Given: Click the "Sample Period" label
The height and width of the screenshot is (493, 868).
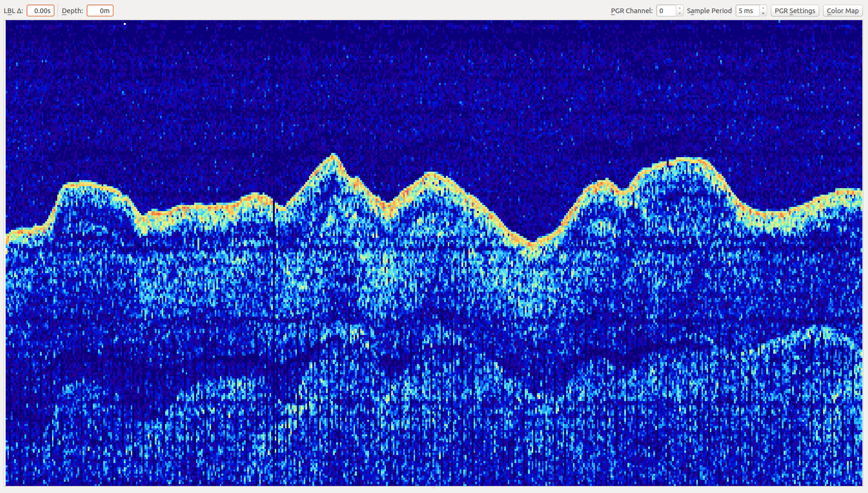Looking at the screenshot, I should [709, 11].
